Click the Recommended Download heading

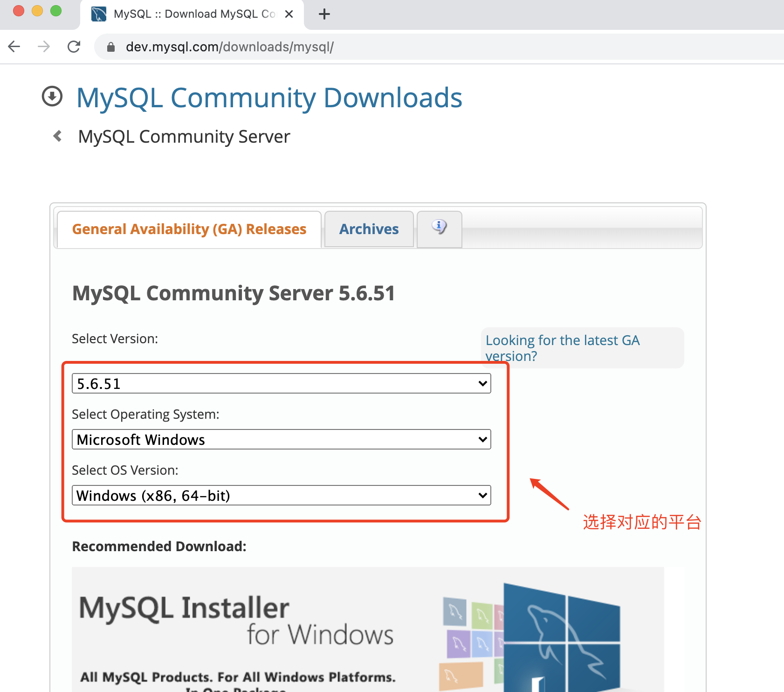coord(159,546)
